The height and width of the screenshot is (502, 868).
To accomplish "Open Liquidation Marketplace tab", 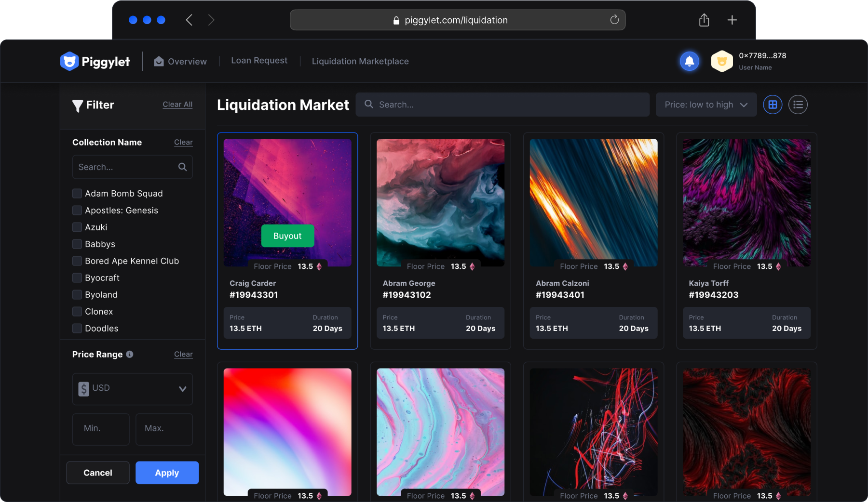I will pos(360,61).
